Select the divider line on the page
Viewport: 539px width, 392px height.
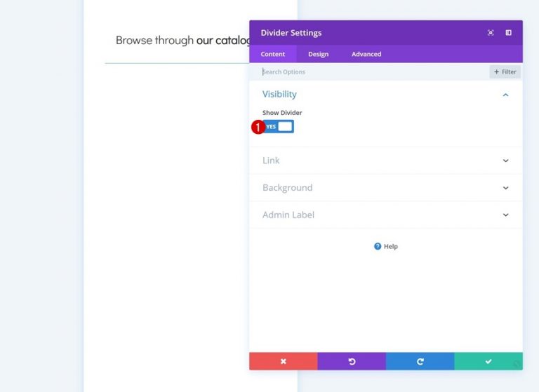(175, 63)
